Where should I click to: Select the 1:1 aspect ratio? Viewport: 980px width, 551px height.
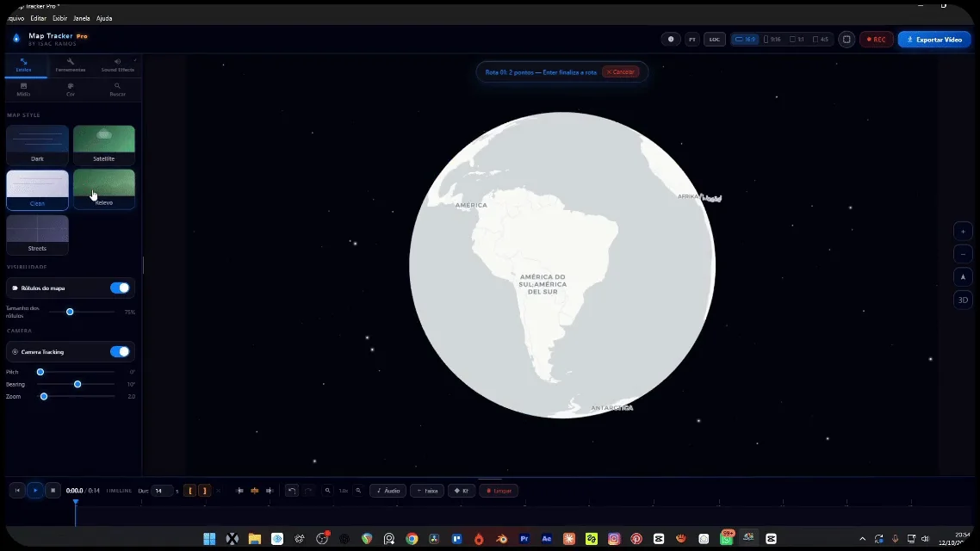pyautogui.click(x=797, y=40)
